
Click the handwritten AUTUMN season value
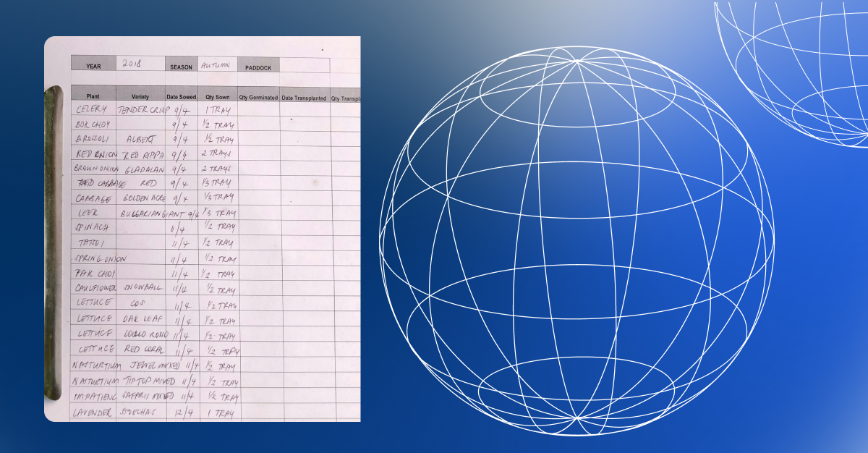click(215, 64)
